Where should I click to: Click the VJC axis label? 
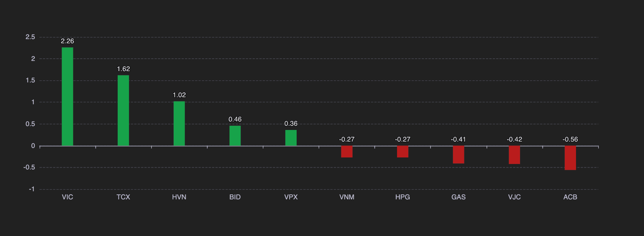(514, 197)
